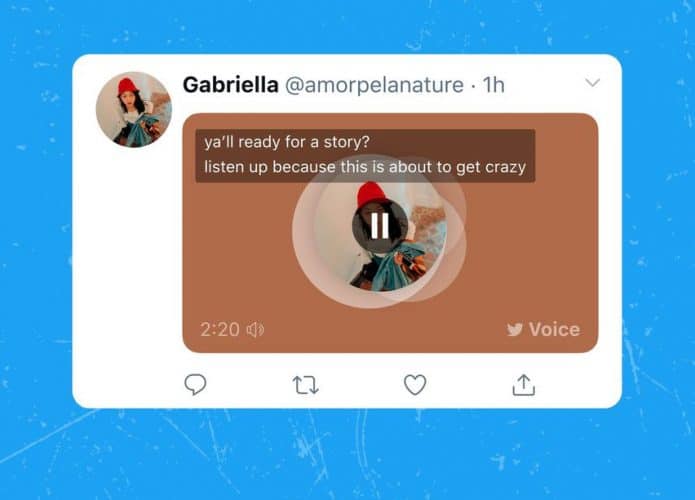This screenshot has height=500, width=695.
Task: Click the Twitter bird Voice logo
Action: [x=515, y=329]
